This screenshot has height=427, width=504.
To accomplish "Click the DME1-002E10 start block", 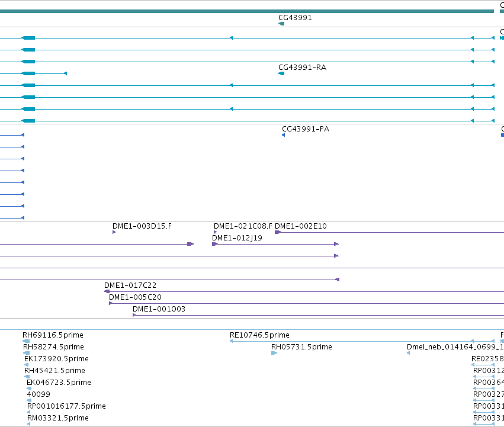I will click(278, 232).
